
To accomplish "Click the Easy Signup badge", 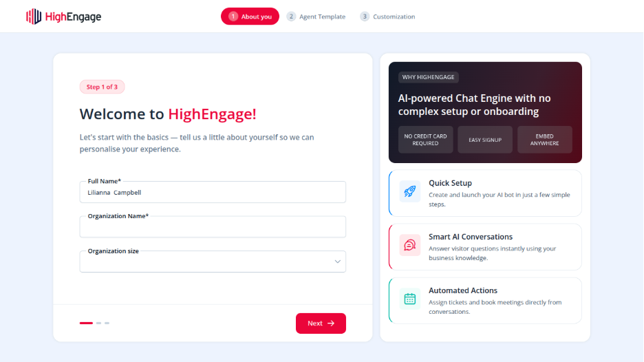I will tap(485, 140).
